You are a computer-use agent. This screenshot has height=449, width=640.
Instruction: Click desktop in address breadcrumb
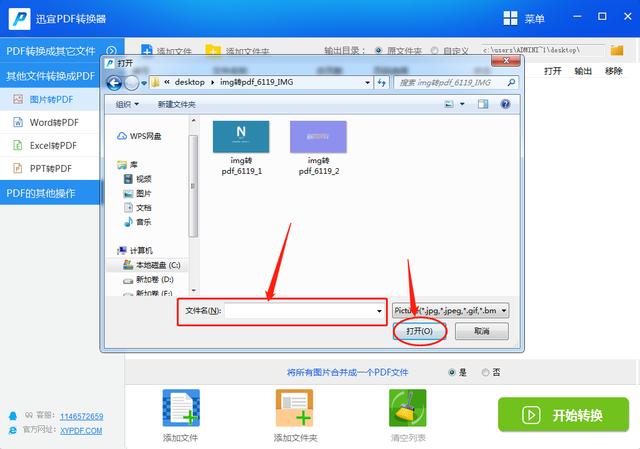click(x=189, y=82)
